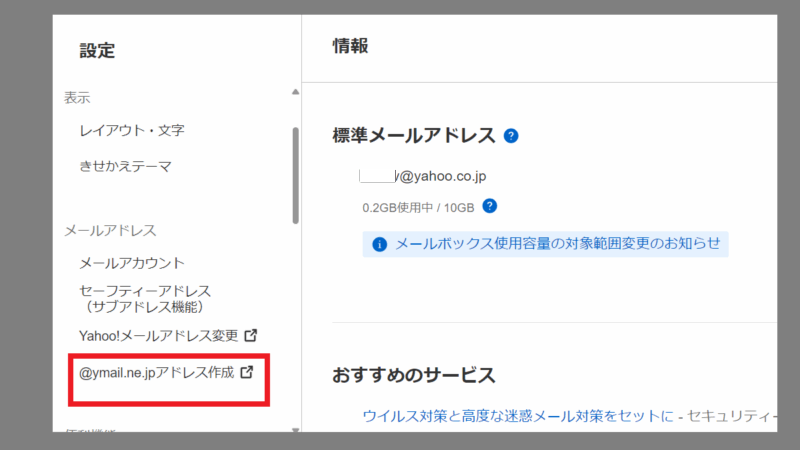This screenshot has width=800, height=450.
Task: Click the settings sidebar scrollbar thumb
Action: click(x=295, y=176)
